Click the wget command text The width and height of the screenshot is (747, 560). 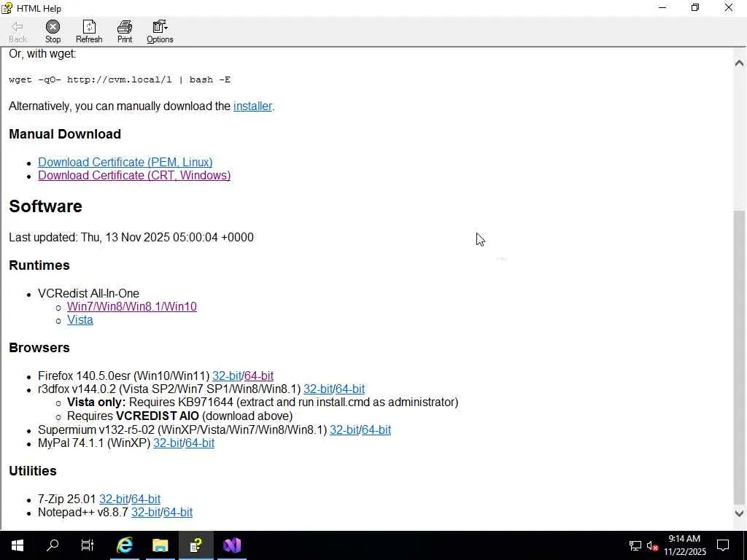(120, 79)
